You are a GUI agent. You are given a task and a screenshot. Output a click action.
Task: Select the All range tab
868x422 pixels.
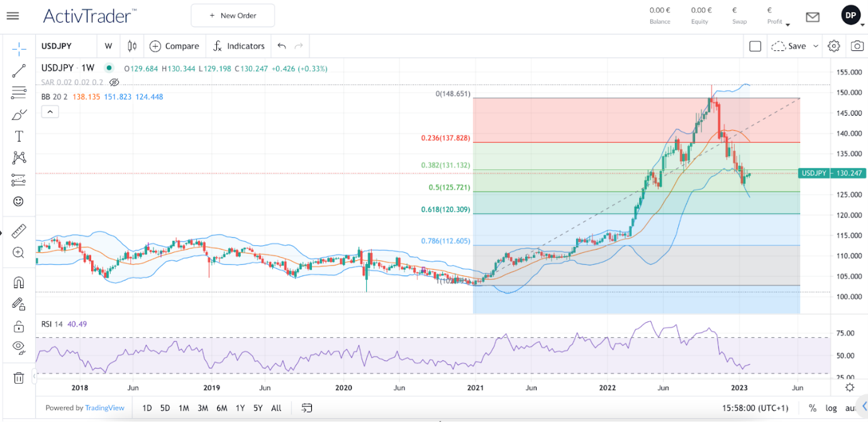[x=275, y=408]
